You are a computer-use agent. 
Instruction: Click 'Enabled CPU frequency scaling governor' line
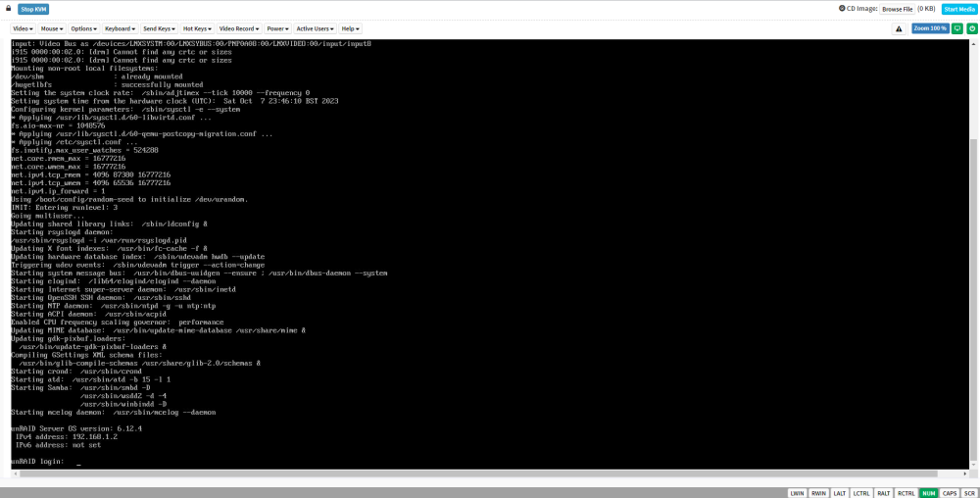pos(118,322)
